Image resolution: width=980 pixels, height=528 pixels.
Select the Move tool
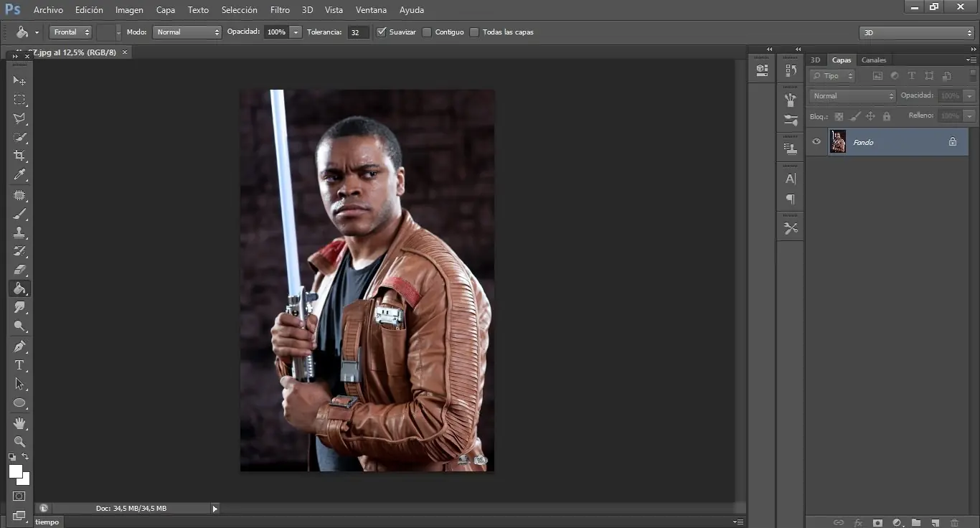[x=19, y=81]
